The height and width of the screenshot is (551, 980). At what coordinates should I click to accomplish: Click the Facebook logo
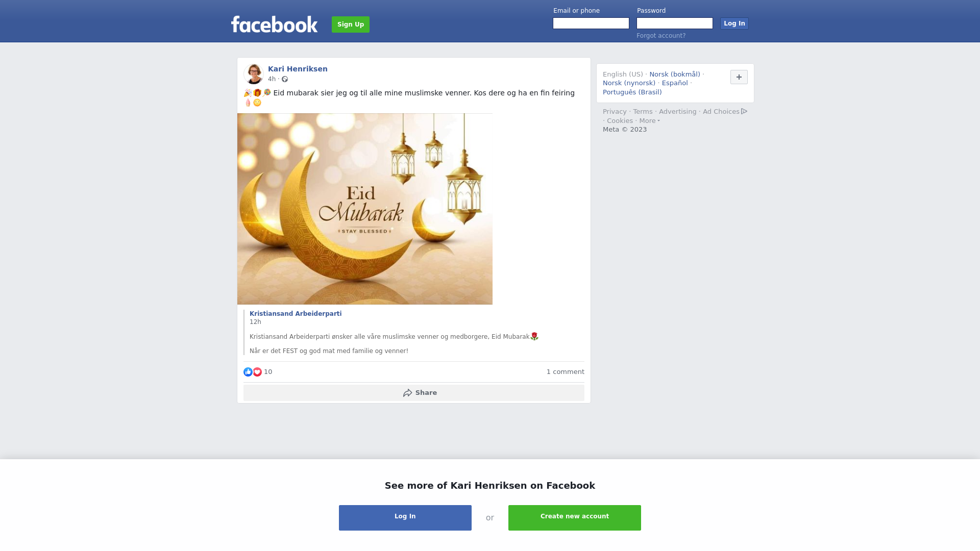pyautogui.click(x=274, y=24)
